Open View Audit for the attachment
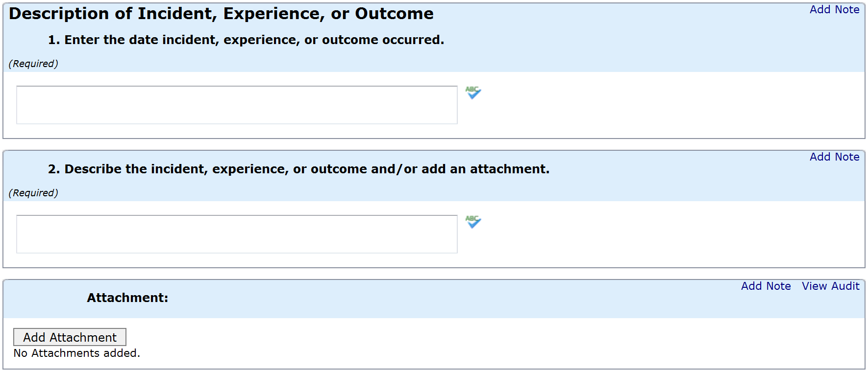Image resolution: width=868 pixels, height=372 pixels. click(830, 286)
